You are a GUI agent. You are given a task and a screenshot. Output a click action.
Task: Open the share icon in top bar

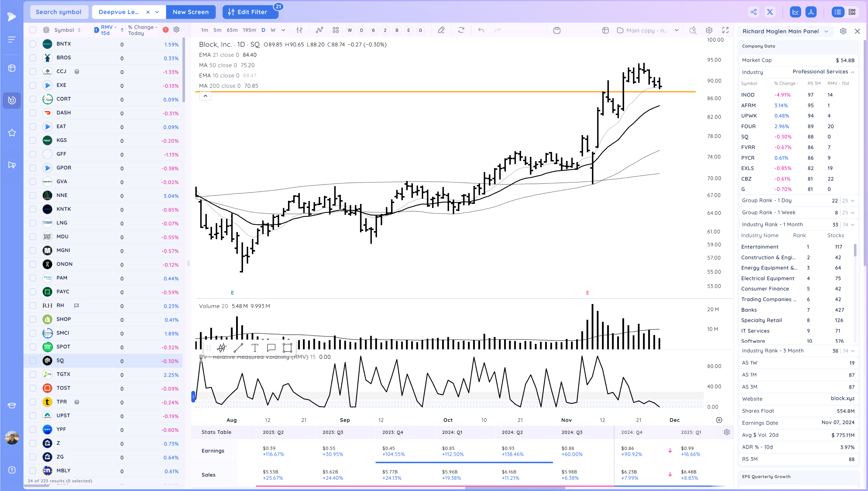(x=753, y=12)
